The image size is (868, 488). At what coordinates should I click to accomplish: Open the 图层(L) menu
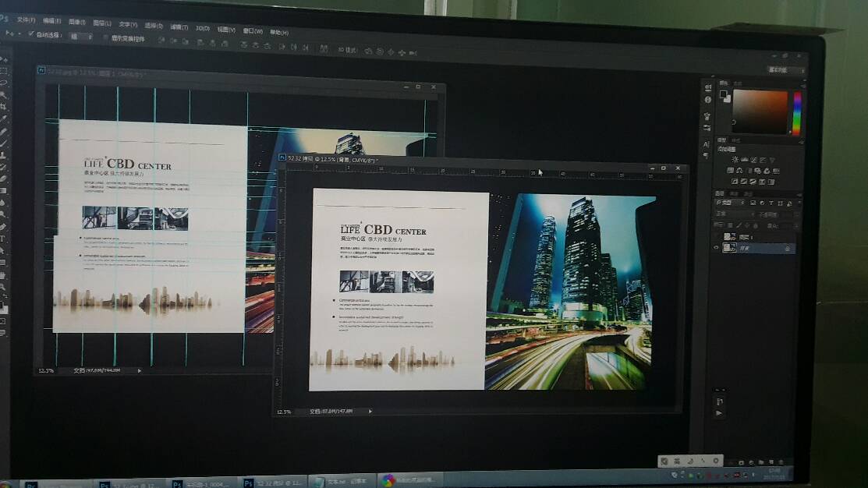[x=102, y=23]
